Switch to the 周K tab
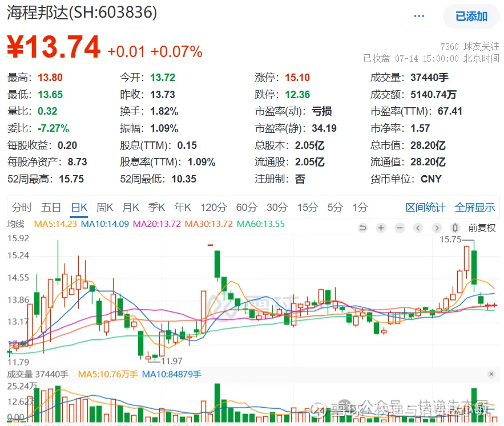The image size is (504, 426). pyautogui.click(x=105, y=208)
